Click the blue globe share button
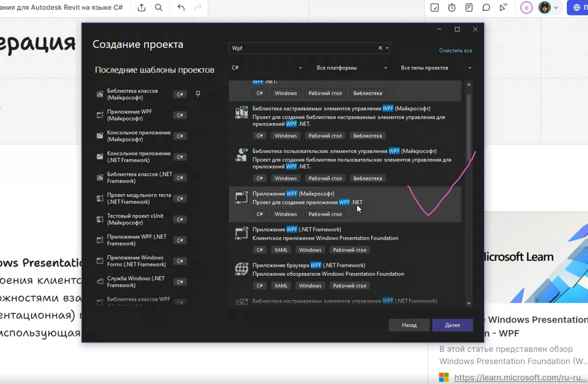Screen dimensions: 588x384 pyautogui.click(x=577, y=7)
